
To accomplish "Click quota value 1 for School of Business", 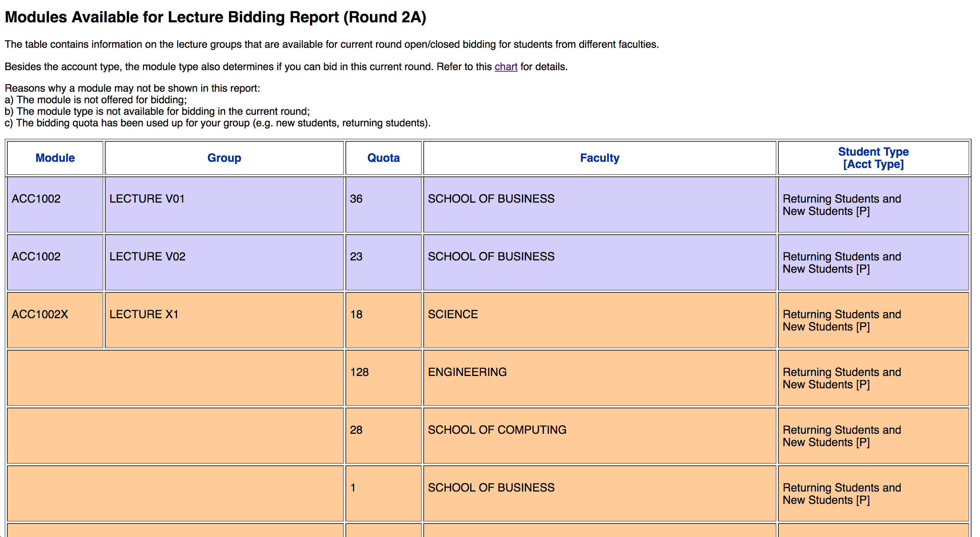I will [353, 488].
